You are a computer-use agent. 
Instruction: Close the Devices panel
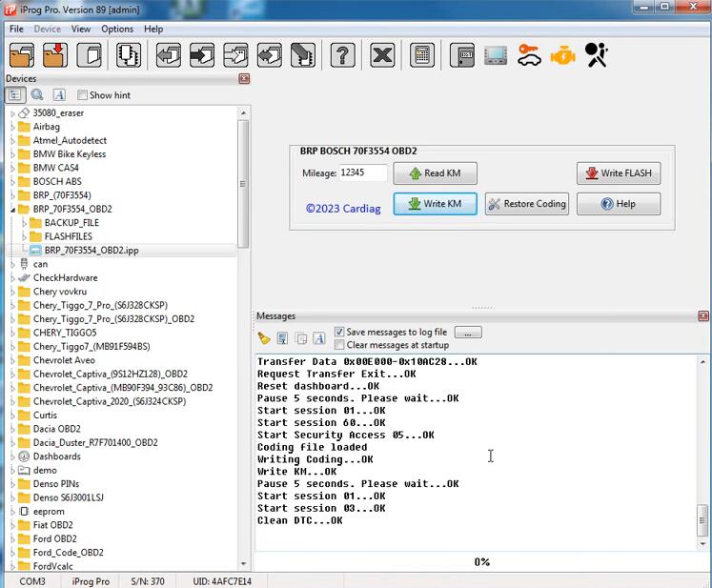[x=244, y=79]
